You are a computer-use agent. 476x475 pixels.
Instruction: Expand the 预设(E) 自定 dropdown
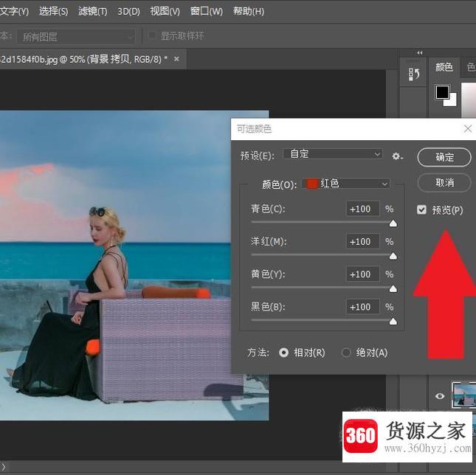point(333,154)
